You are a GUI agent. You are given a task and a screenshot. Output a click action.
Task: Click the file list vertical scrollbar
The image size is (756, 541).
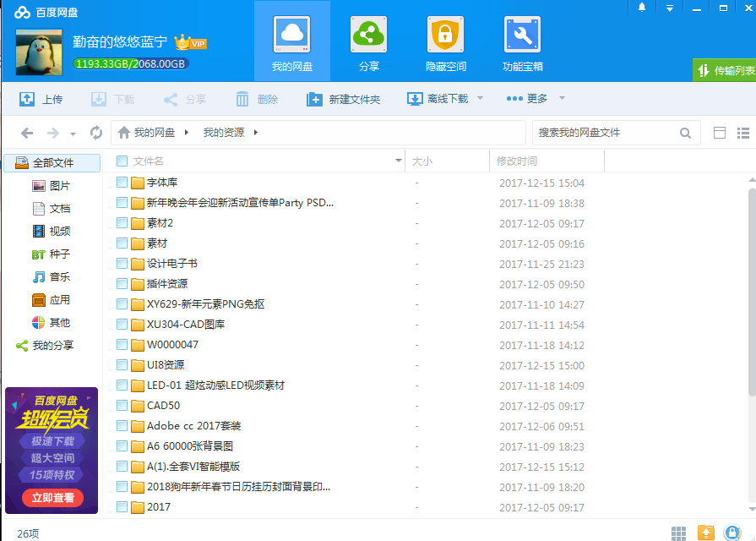click(x=752, y=292)
